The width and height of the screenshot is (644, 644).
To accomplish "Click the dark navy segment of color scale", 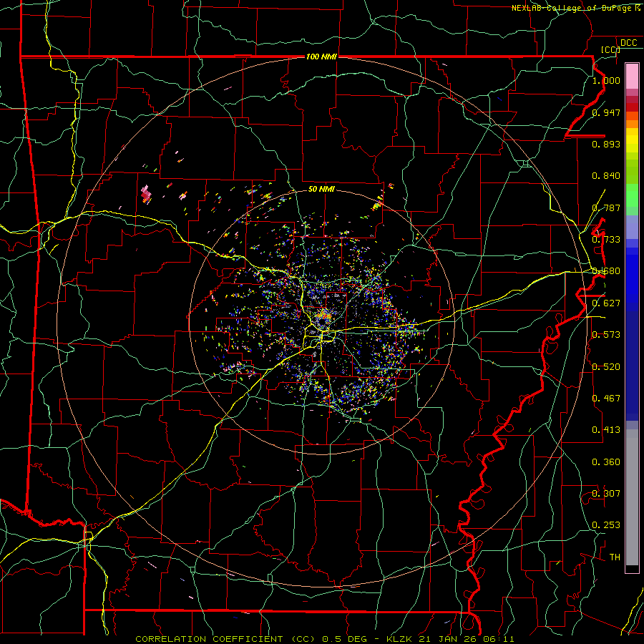I will pos(632,366).
